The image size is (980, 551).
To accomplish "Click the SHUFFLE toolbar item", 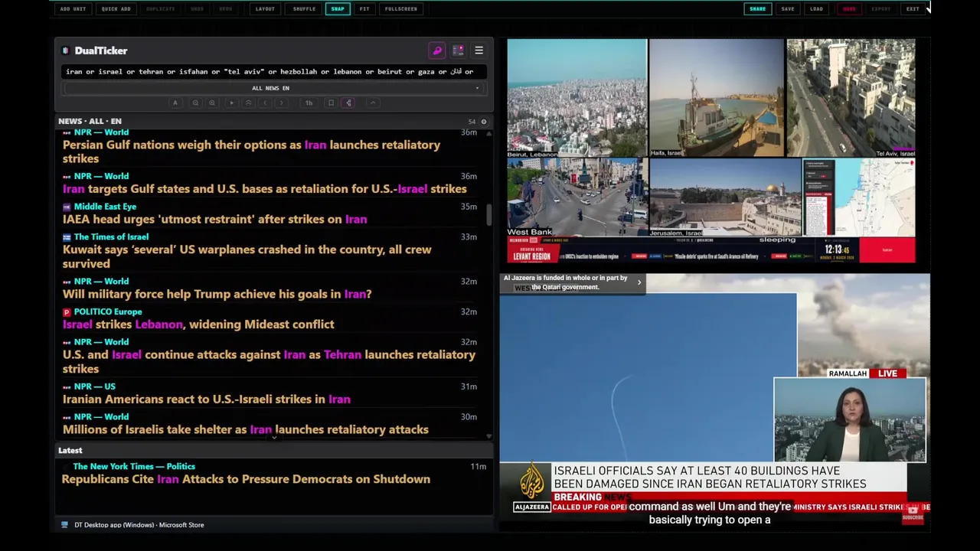I will tap(304, 9).
